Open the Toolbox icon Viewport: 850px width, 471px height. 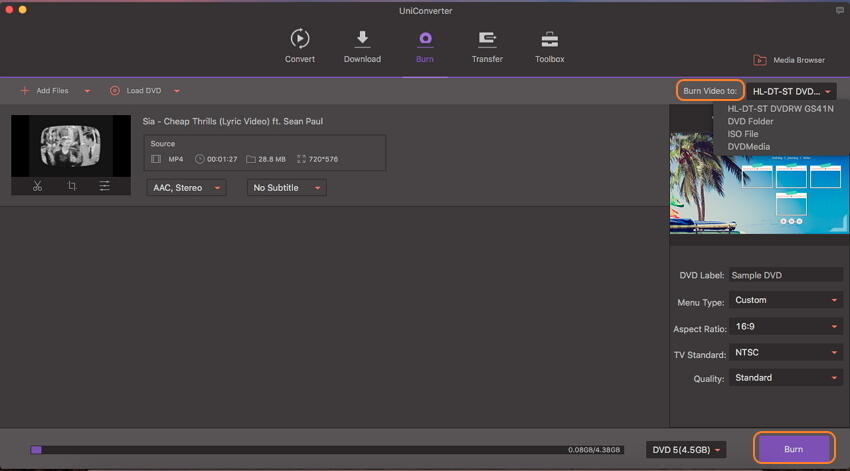(549, 39)
